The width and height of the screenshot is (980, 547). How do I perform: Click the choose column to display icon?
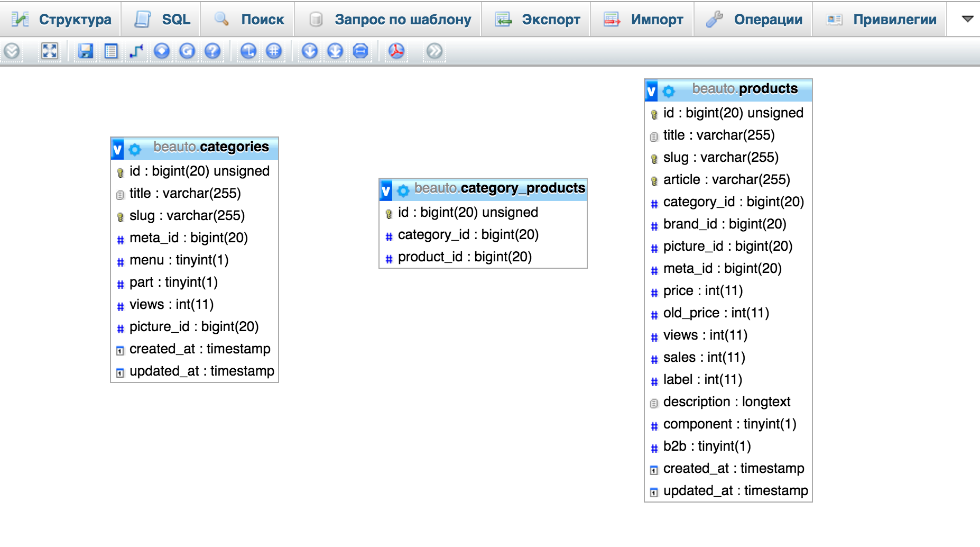[162, 51]
